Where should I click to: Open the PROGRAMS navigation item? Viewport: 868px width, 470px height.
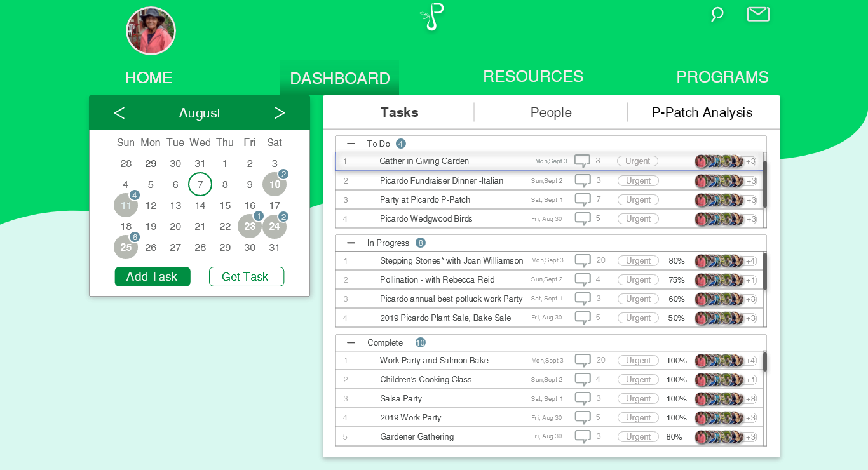click(x=722, y=77)
